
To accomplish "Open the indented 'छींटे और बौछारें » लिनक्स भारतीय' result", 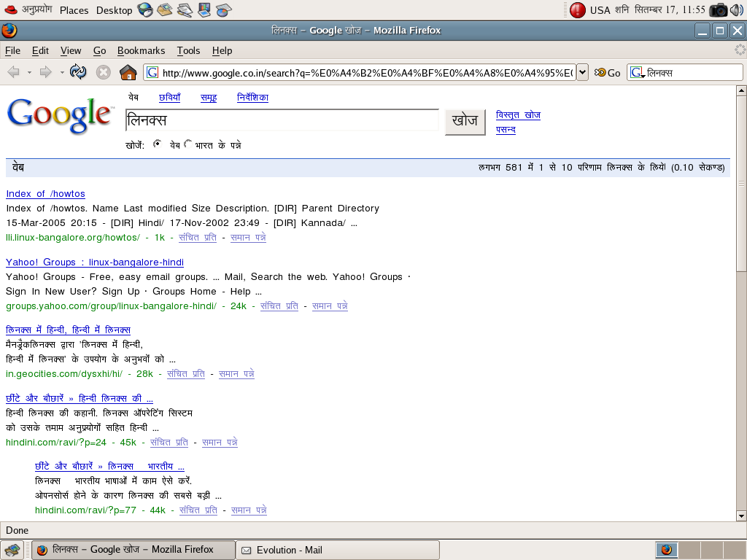I will 109,466.
